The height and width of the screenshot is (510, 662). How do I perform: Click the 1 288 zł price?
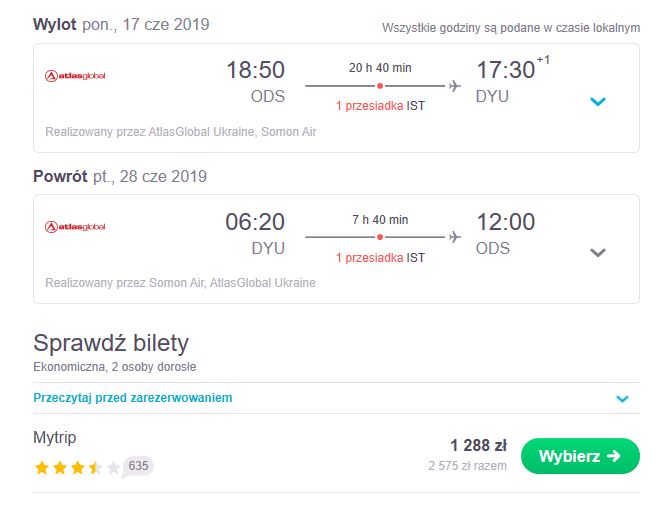[478, 445]
